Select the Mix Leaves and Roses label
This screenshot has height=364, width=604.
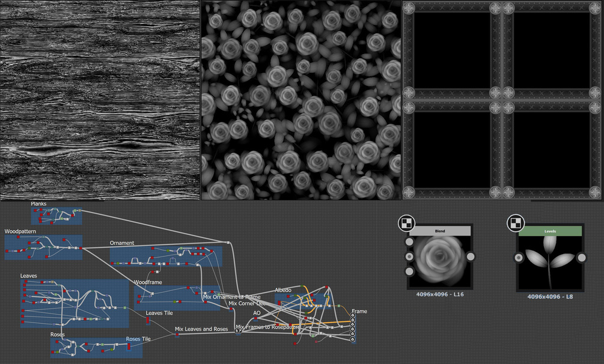pos(201,329)
